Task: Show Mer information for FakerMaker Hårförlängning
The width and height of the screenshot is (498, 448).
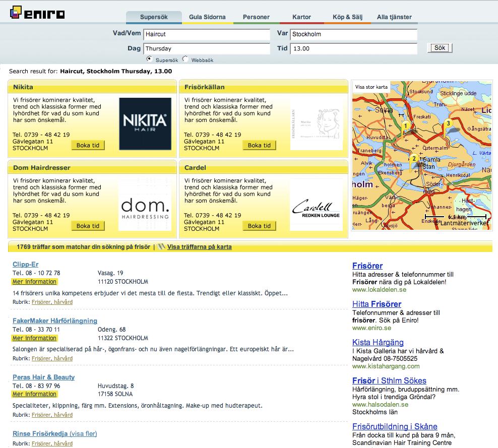Action: click(x=35, y=338)
